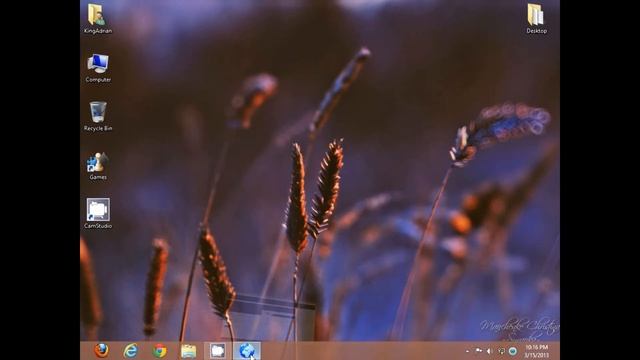Viewport: 640px width, 360px height.
Task: Open Internet Explorer from the taskbar
Action: click(131, 351)
